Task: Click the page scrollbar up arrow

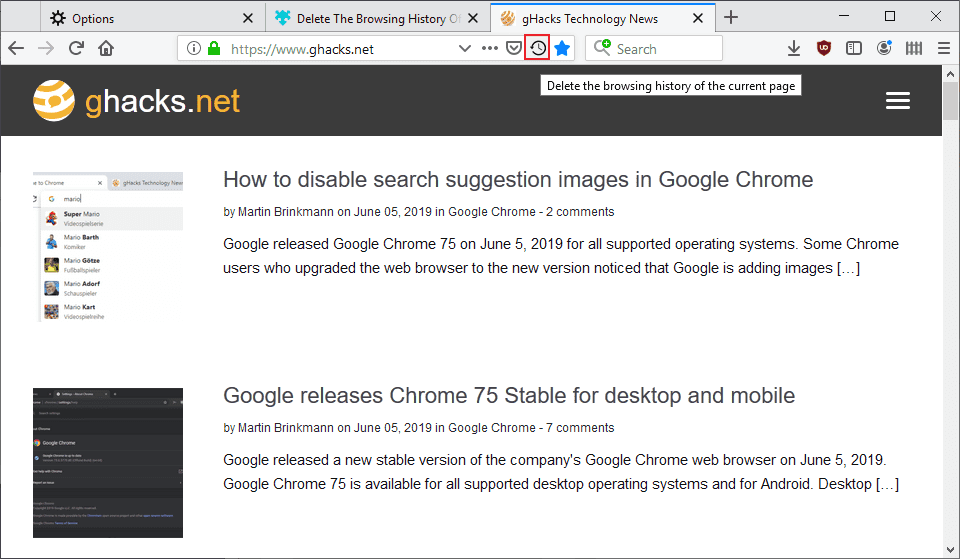Action: pyautogui.click(x=950, y=74)
